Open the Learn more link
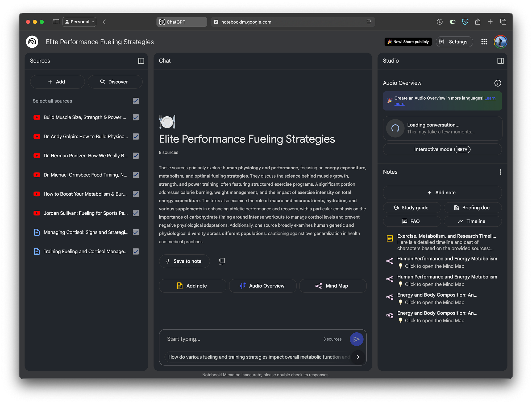Image resolution: width=532 pixels, height=404 pixels. pos(490,98)
